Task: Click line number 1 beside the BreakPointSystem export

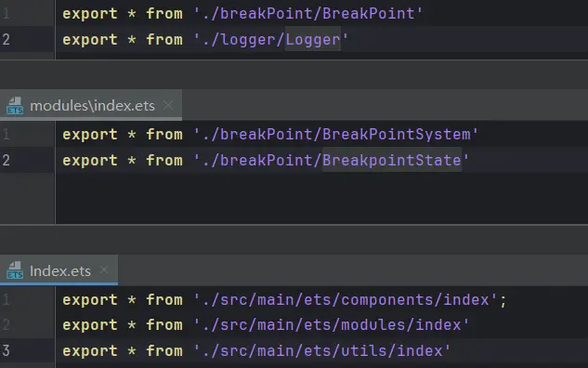Action: 6,135
